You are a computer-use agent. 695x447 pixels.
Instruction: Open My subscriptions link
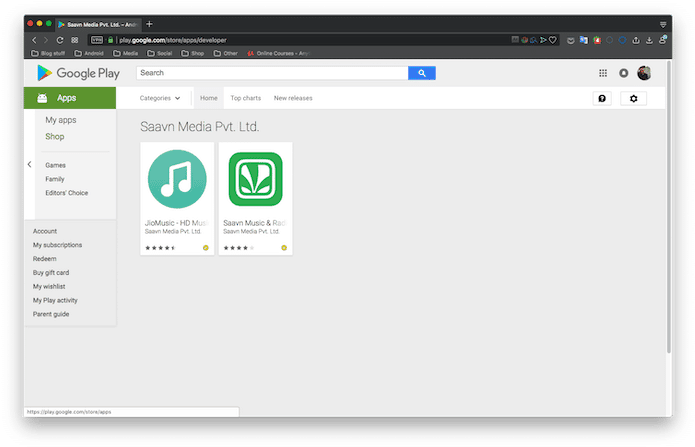coord(57,245)
